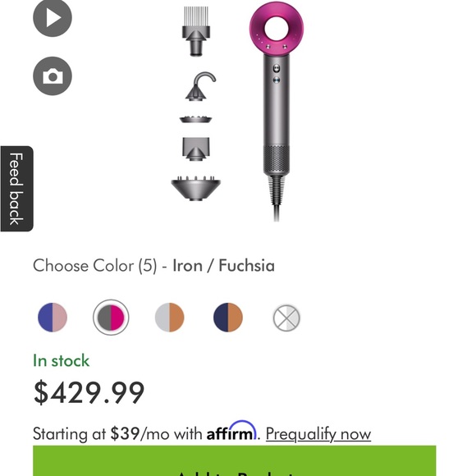The width and height of the screenshot is (476, 476).
Task: Select the Iron / Fuchsia color swatch
Action: tap(111, 318)
